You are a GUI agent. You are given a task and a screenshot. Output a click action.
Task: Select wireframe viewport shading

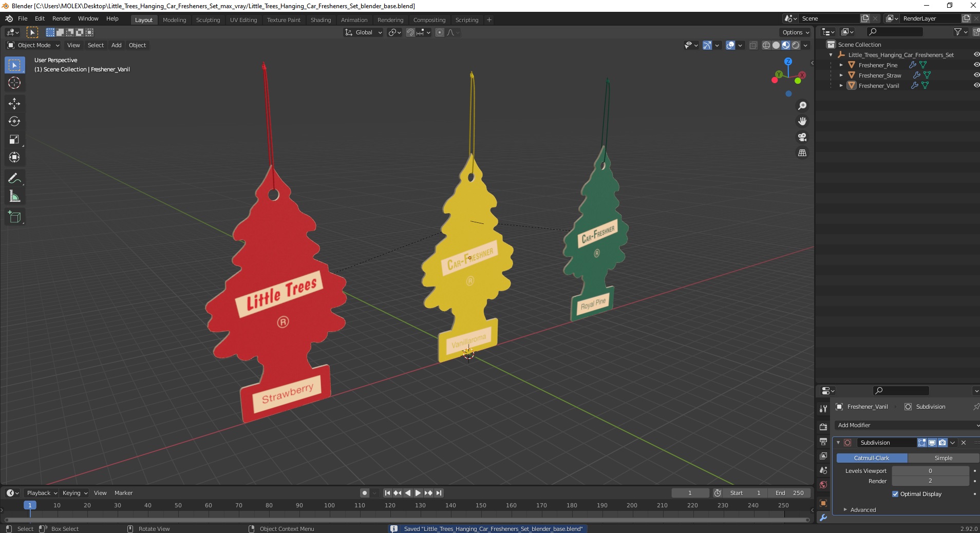click(x=766, y=45)
